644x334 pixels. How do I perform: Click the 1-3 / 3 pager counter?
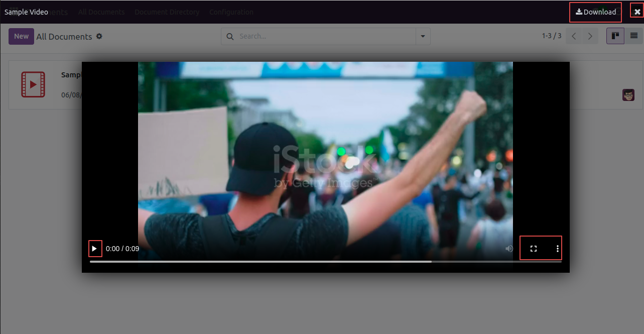point(552,36)
